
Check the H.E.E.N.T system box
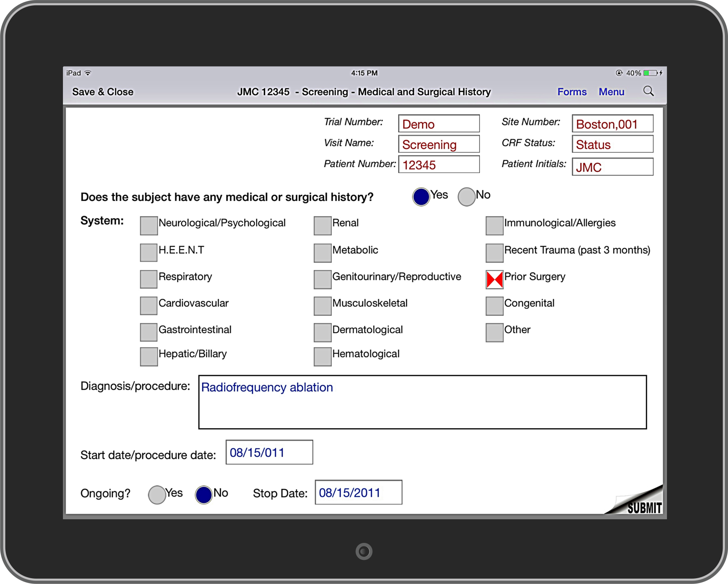(x=148, y=252)
